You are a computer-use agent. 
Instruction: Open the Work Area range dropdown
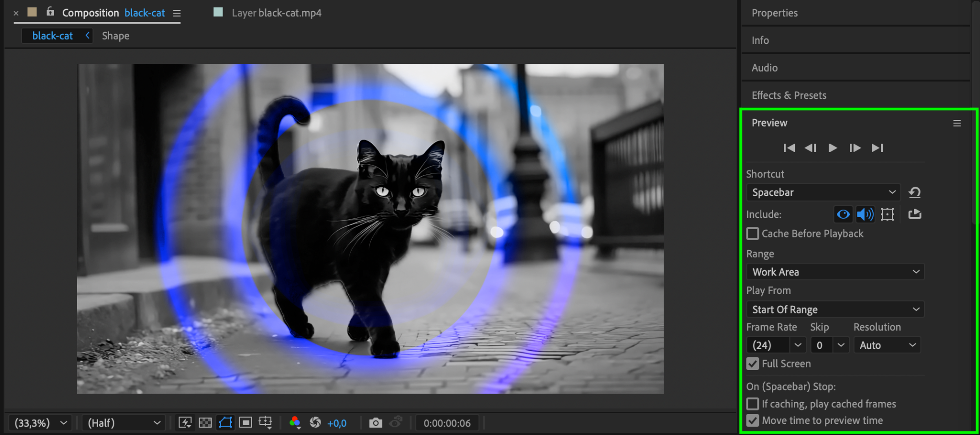[835, 272]
